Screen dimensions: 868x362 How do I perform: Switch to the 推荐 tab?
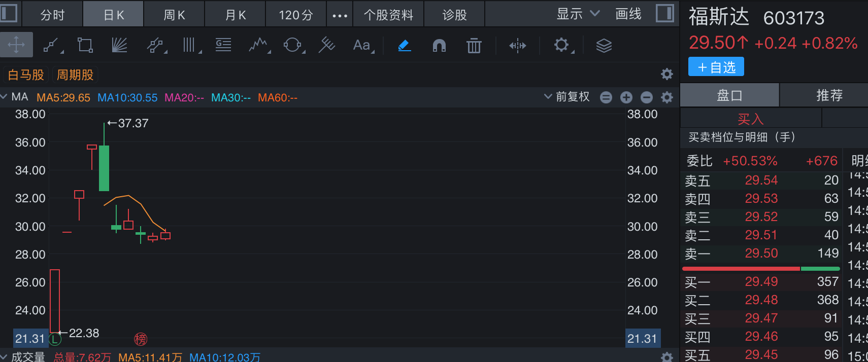coord(829,95)
